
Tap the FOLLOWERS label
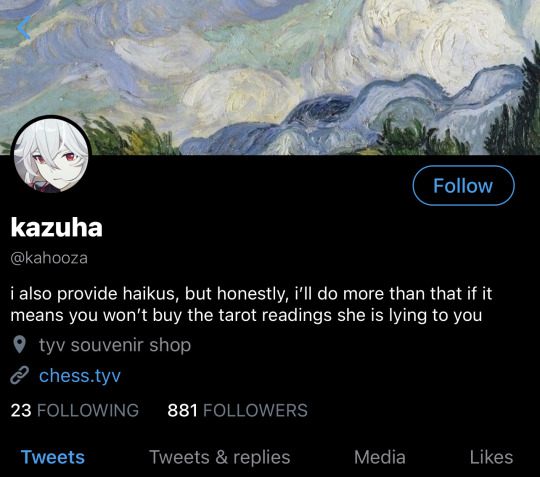point(256,411)
